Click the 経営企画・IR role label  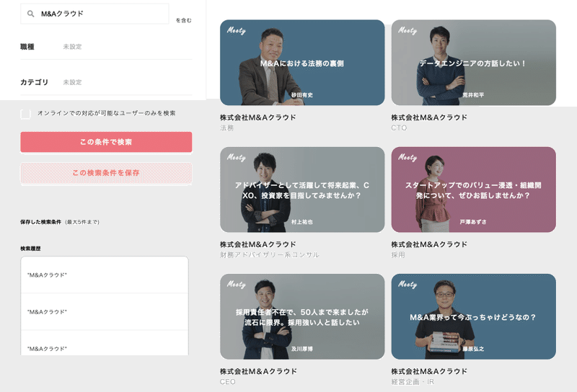pyautogui.click(x=413, y=382)
